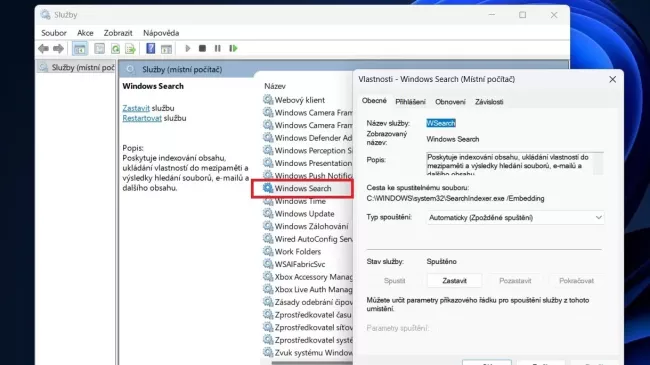650x365 pixels.
Task: Switch to the Přihlášení tab
Action: 410,102
